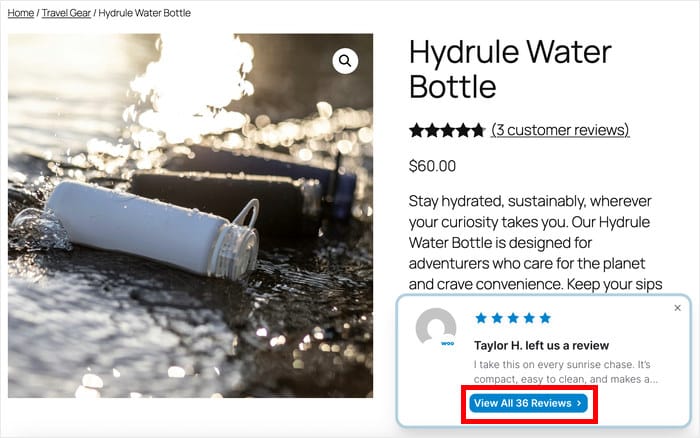Open the 3 customer reviews link

tap(560, 130)
